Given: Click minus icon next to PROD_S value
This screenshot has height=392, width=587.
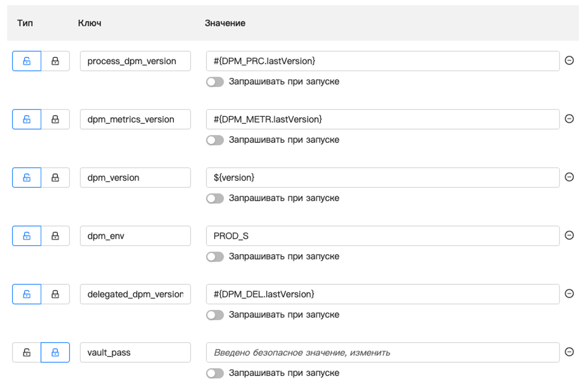Looking at the screenshot, I should pos(569,235).
